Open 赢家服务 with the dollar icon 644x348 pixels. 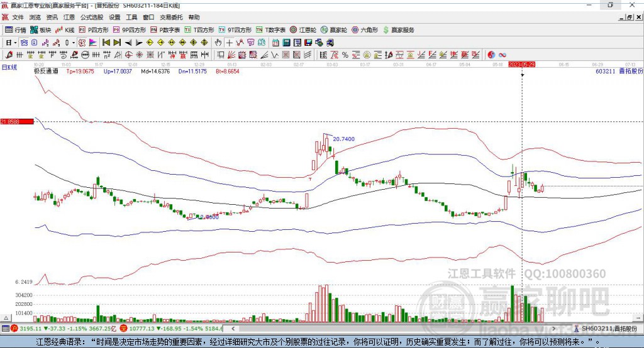399,30
